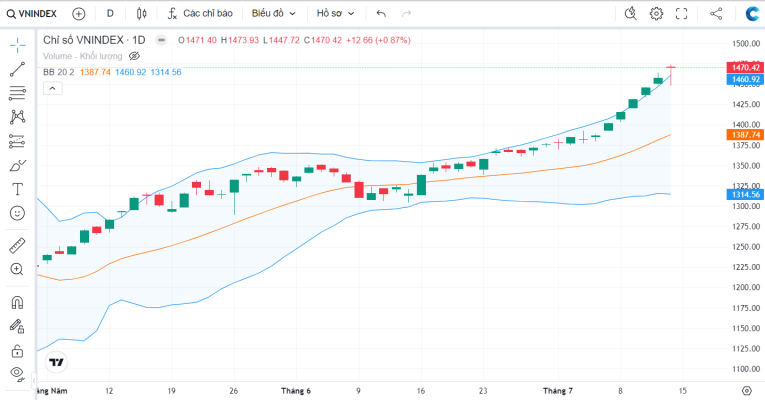Open Các chỉ báo indicators dialog
The height and width of the screenshot is (400, 765).
tap(200, 14)
